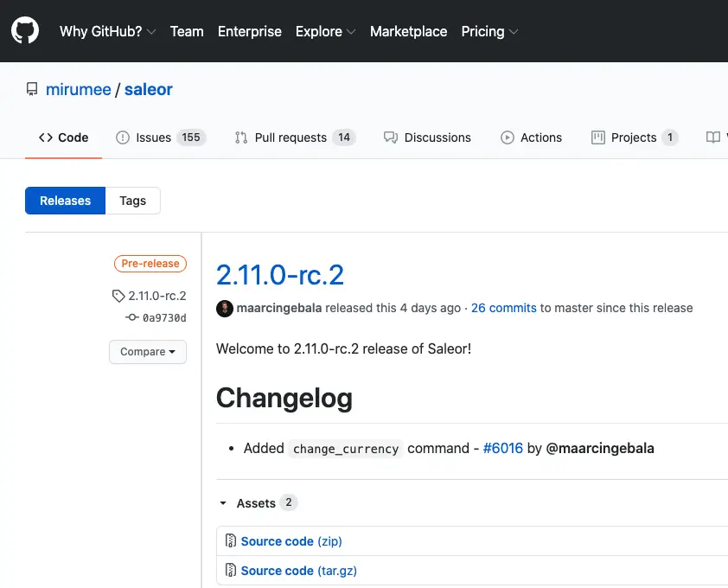Open the saleor repository link

click(148, 89)
